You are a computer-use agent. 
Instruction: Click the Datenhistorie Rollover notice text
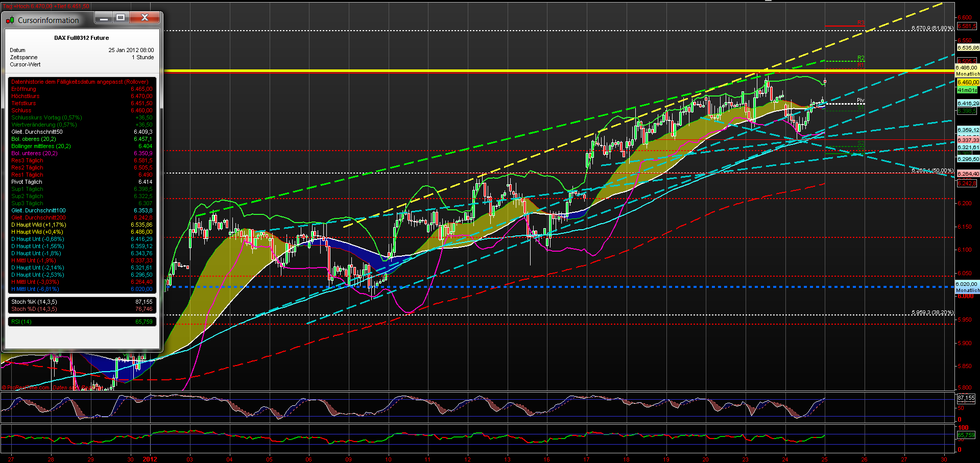[79, 82]
